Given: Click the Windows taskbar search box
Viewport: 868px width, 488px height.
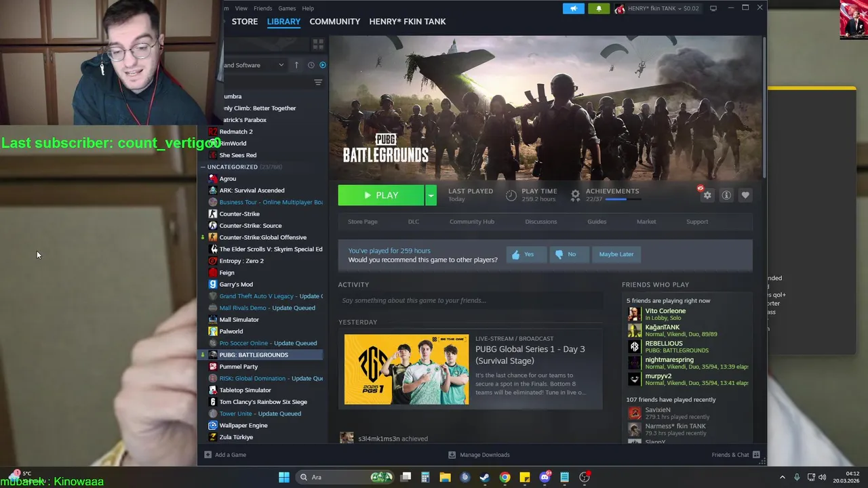Looking at the screenshot, I should [346, 477].
